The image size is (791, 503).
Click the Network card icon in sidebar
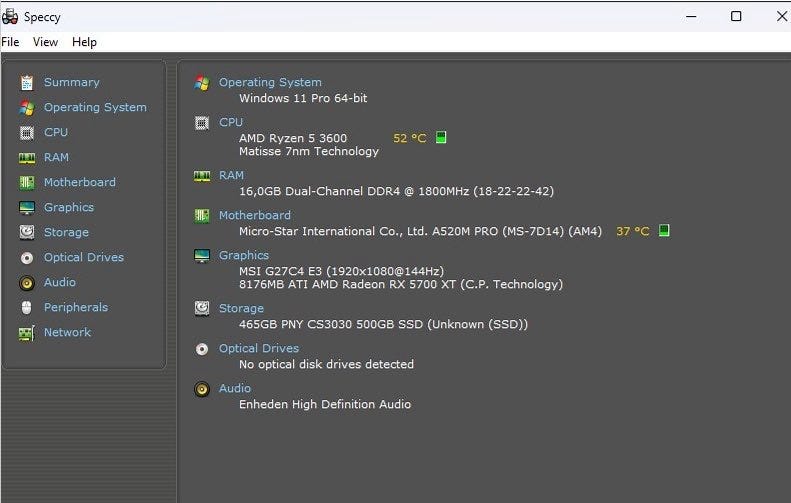tap(27, 333)
